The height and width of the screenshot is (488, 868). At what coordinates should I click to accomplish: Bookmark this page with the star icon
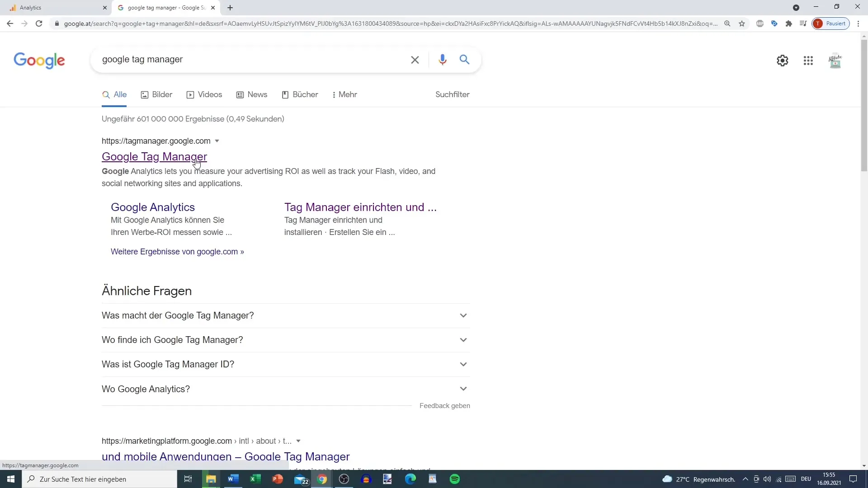tap(742, 23)
